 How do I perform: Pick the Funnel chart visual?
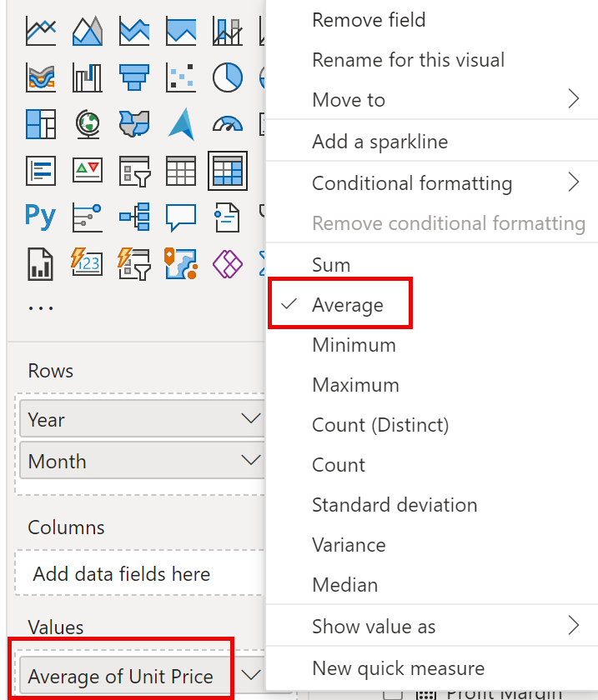click(134, 77)
